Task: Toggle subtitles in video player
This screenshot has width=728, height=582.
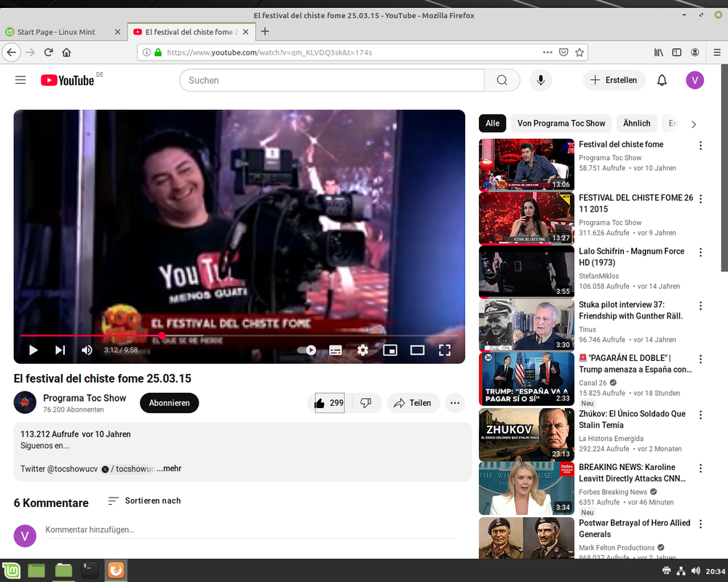Action: pos(335,350)
